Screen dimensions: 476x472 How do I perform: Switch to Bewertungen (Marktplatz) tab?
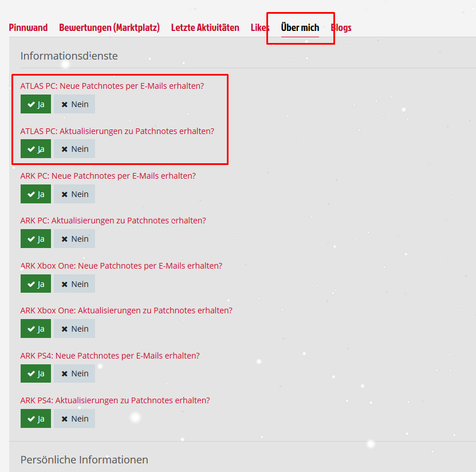click(x=109, y=27)
